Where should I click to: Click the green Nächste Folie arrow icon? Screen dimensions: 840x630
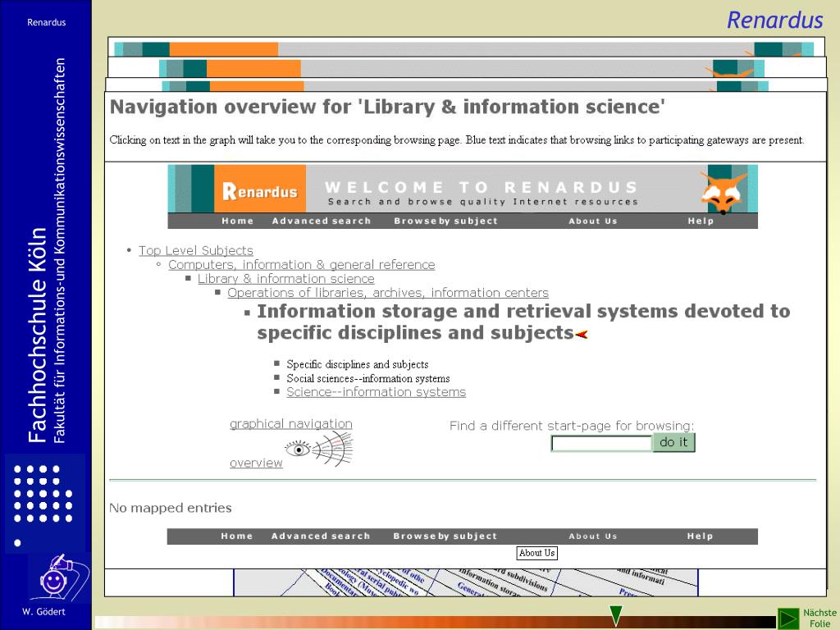[x=788, y=619]
